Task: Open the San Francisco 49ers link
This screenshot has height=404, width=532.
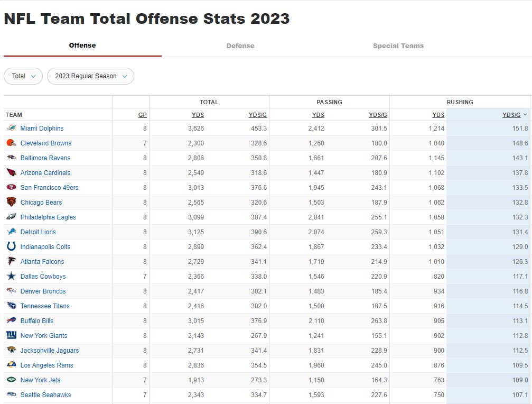Action: coord(49,187)
